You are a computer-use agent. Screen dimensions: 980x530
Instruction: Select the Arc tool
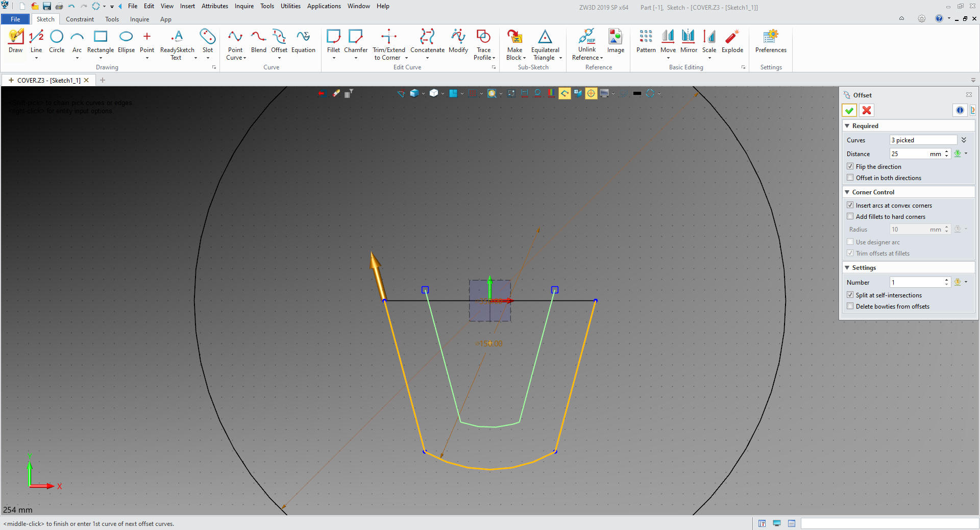coord(77,41)
